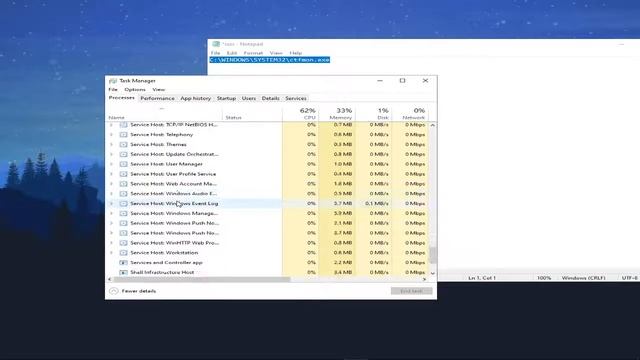Click the Windows Audio service icon
Screen dimensions: 640x360
click(x=123, y=193)
